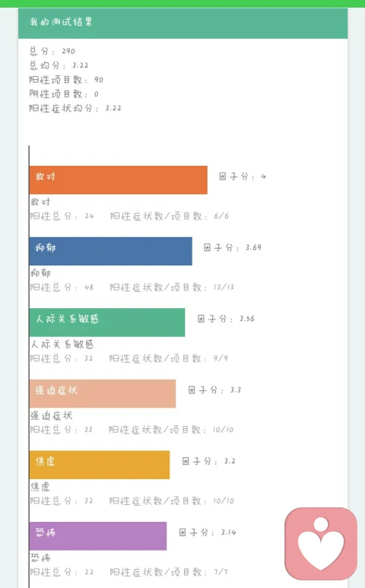
Task: Click 阳性症状均分 3.22 text
Action: (75, 108)
